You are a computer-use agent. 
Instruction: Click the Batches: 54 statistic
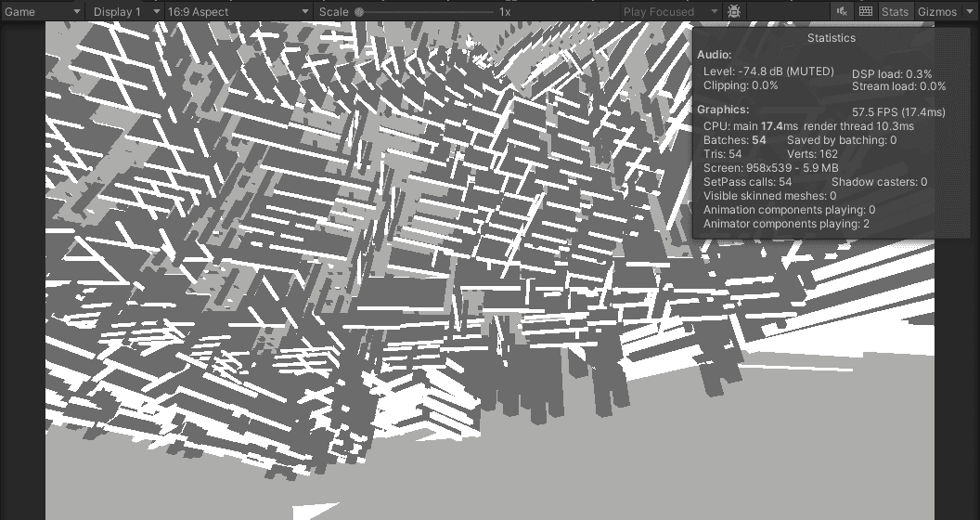(734, 140)
